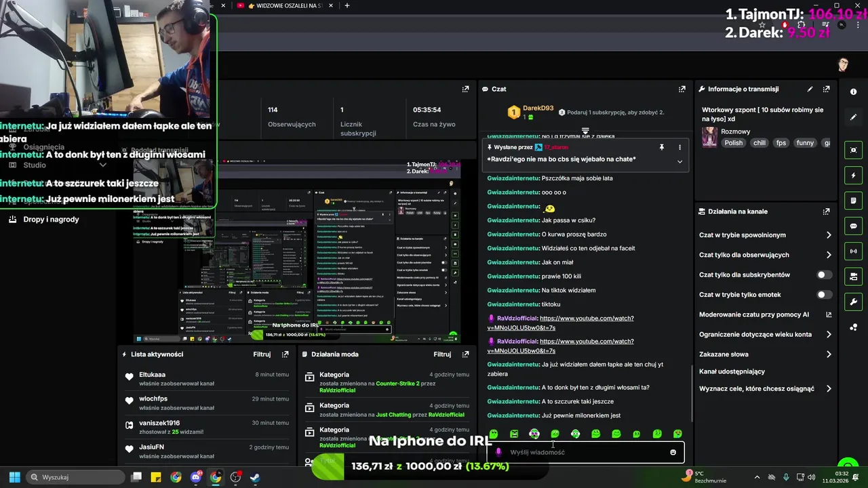Show hidden system tray icons
This screenshot has height=488, width=868.
757,477
